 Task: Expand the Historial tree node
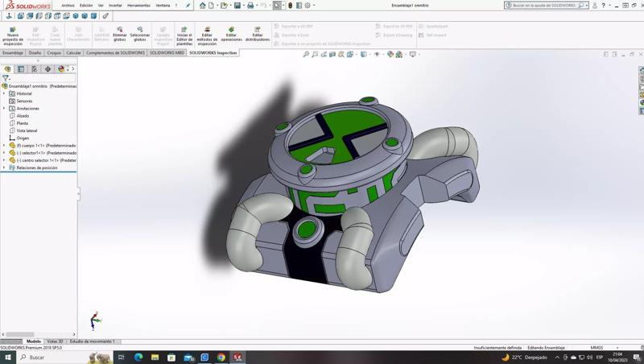(4, 93)
